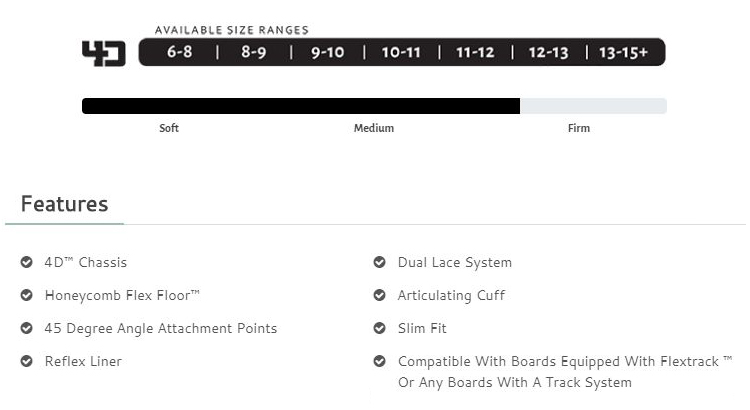Select the 8-9 size range

(x=254, y=52)
